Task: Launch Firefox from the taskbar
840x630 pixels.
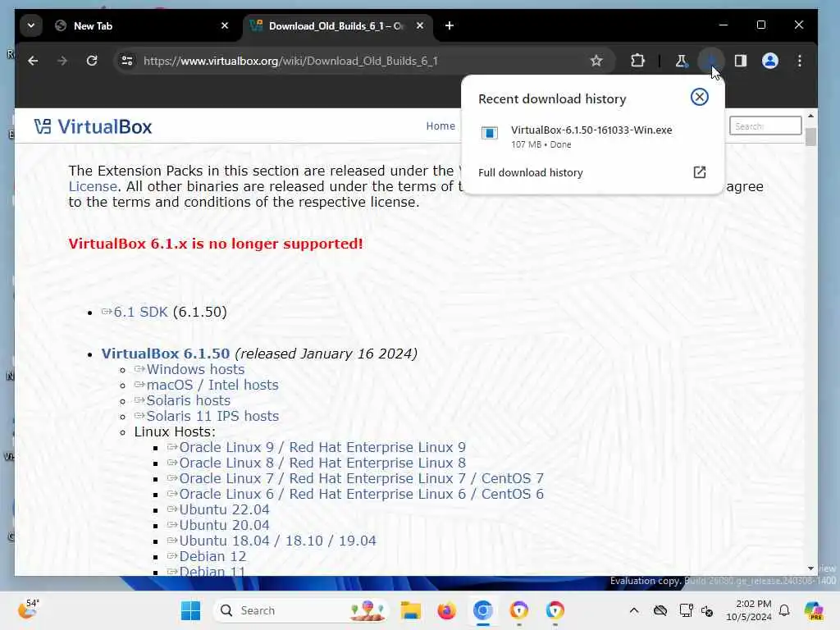Action: 446,610
